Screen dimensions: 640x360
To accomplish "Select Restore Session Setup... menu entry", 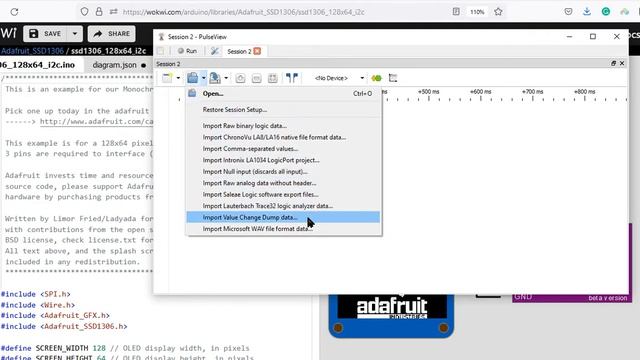I will coord(283,109).
